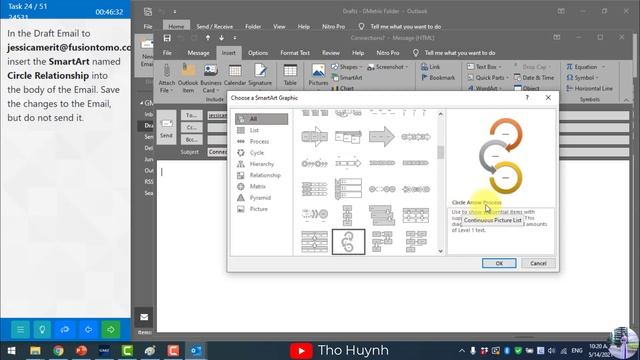Click Date & Time in ribbon
Image resolution: width=640 pixels, height=360 pixels.
point(534,78)
